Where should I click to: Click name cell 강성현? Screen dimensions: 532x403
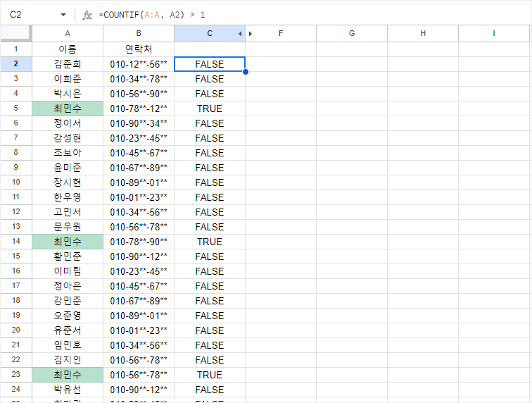pyautogui.click(x=68, y=138)
